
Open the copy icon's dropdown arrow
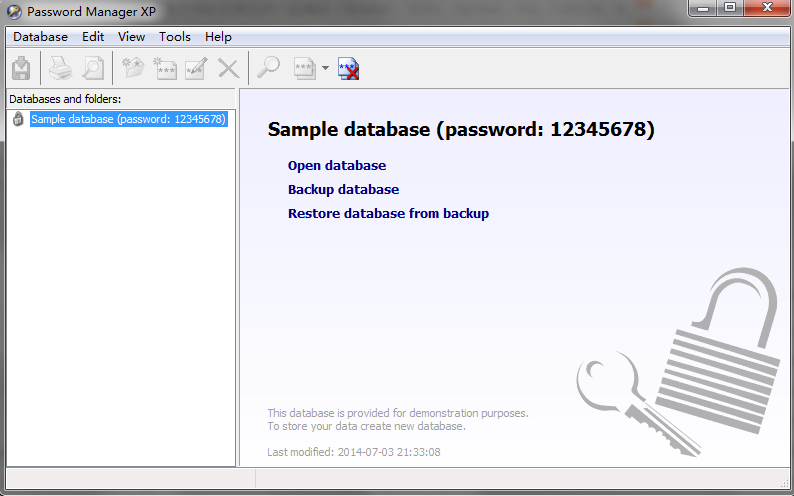[325, 68]
